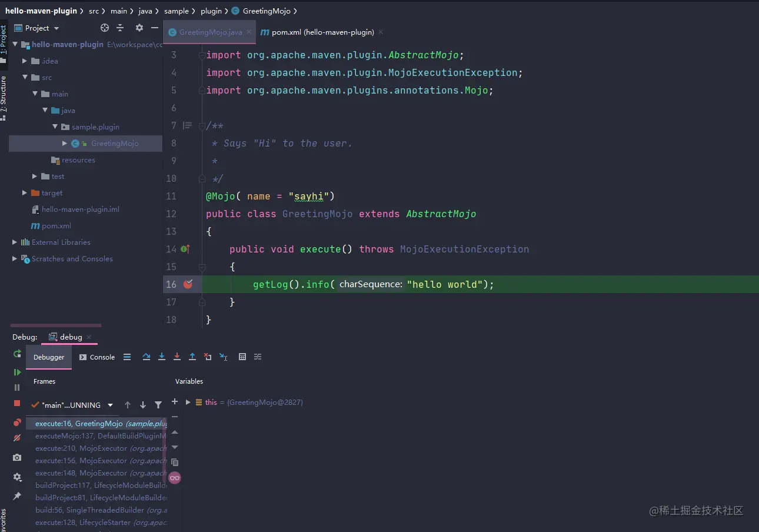The height and width of the screenshot is (532, 759).
Task: Select frame executeMojo:137, DefaultBuildPluginManager
Action: point(96,436)
